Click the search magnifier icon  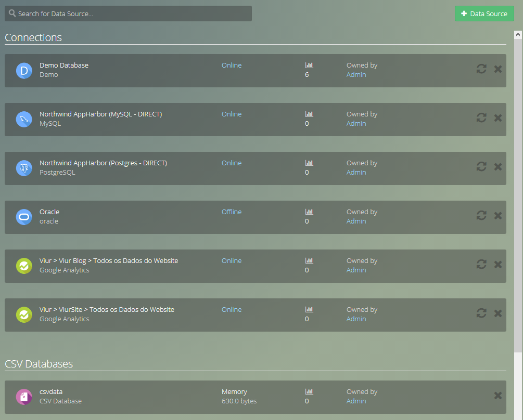12,14
